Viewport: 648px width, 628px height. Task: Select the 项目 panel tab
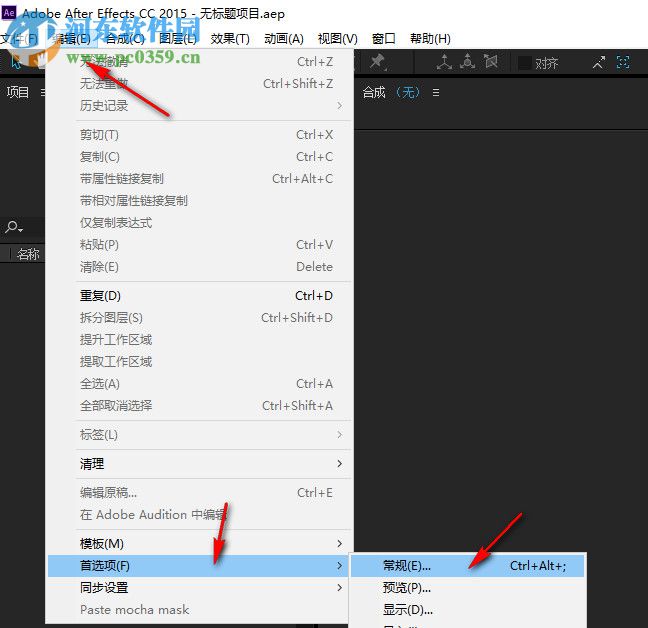point(18,92)
